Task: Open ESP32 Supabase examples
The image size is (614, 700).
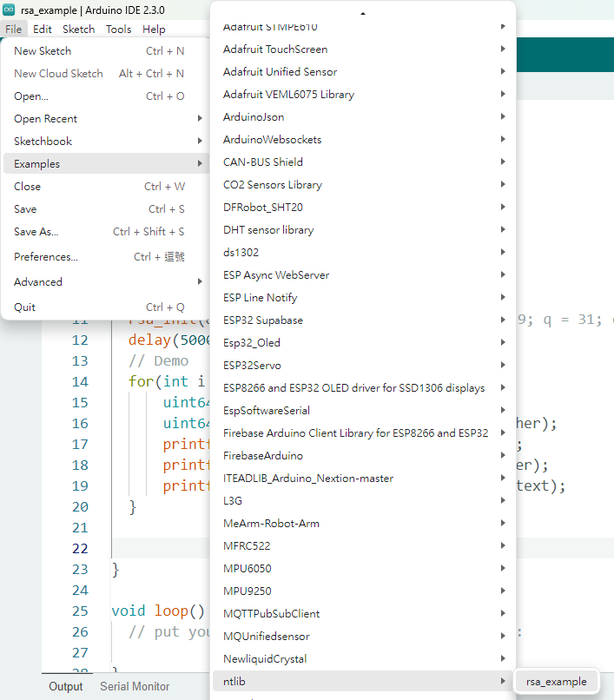Action: pos(363,320)
